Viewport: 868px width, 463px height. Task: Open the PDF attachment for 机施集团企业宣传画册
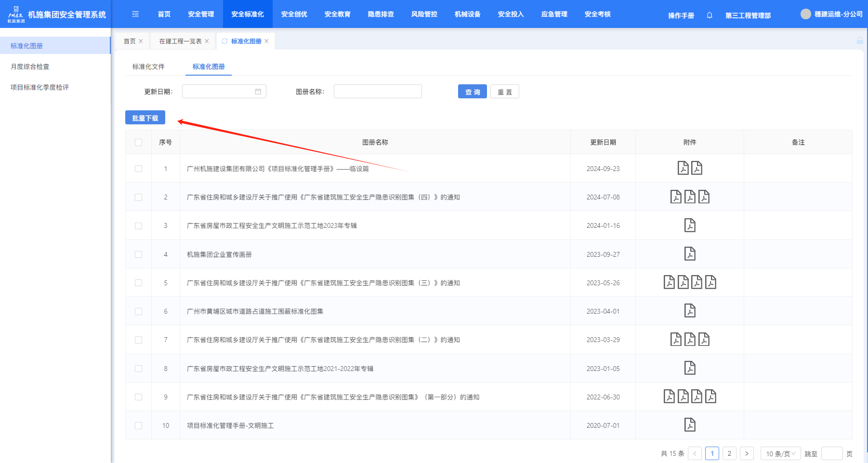point(690,254)
